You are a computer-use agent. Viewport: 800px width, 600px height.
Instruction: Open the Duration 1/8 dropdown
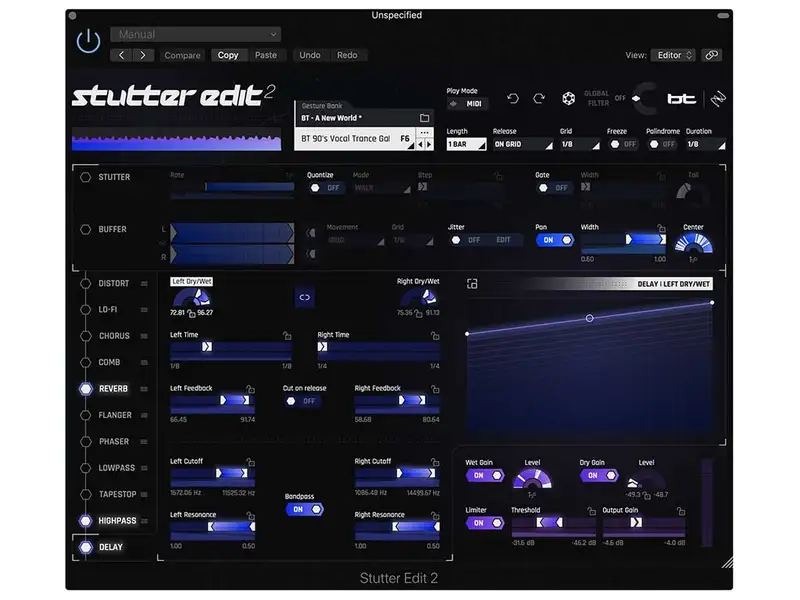[706, 144]
